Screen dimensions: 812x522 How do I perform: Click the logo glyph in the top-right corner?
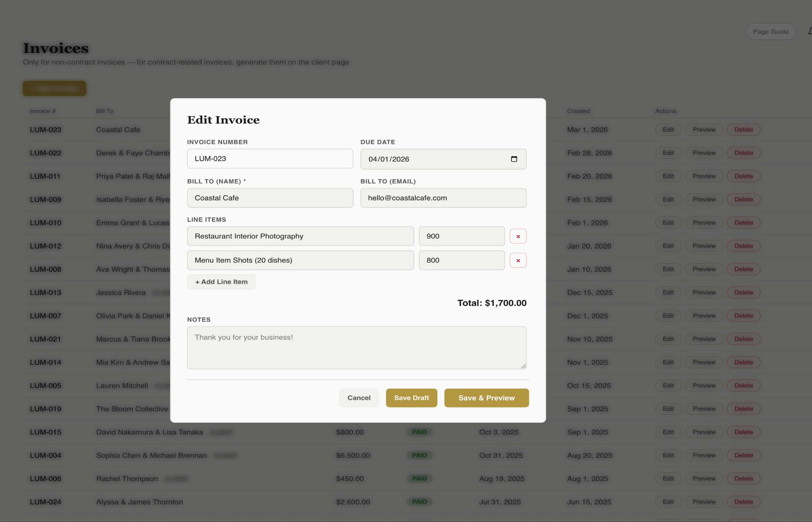pos(809,31)
